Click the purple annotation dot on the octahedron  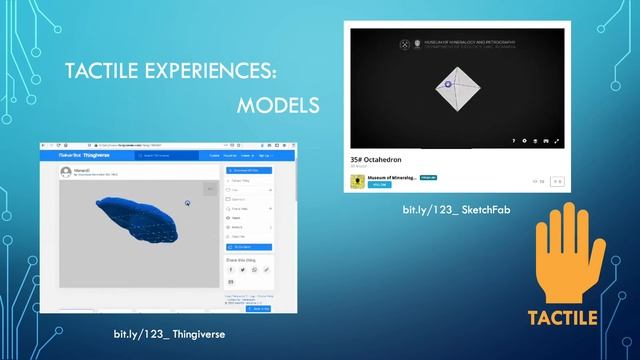click(x=448, y=84)
